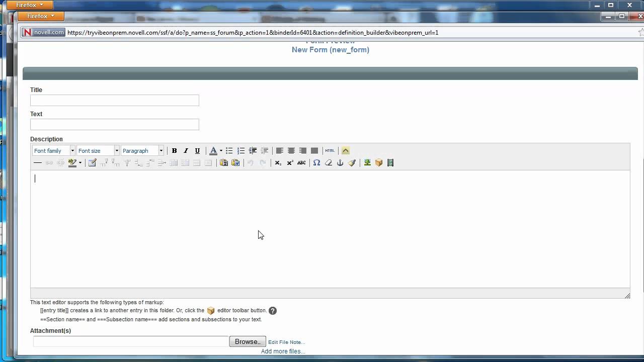Click in the Description editing area

click(x=330, y=229)
